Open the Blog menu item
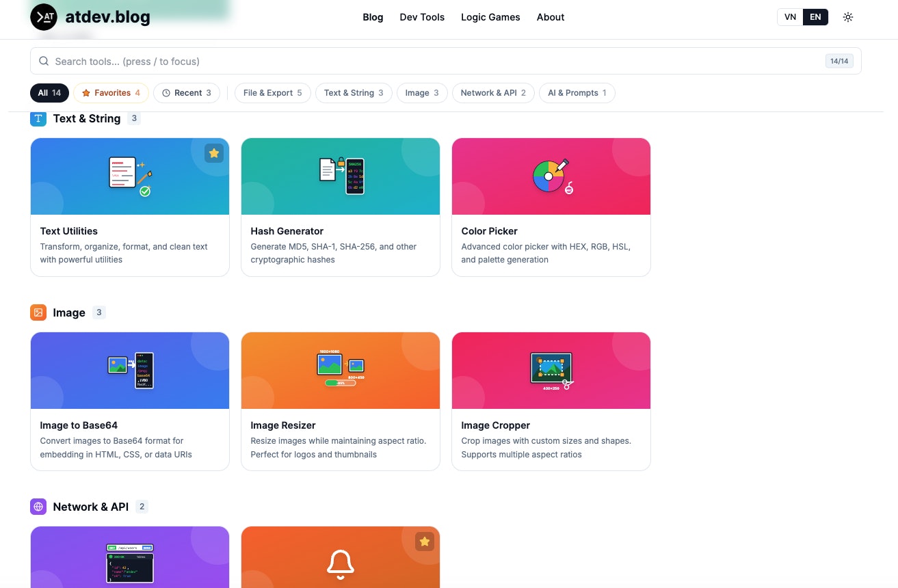The width and height of the screenshot is (898, 588). coord(373,17)
